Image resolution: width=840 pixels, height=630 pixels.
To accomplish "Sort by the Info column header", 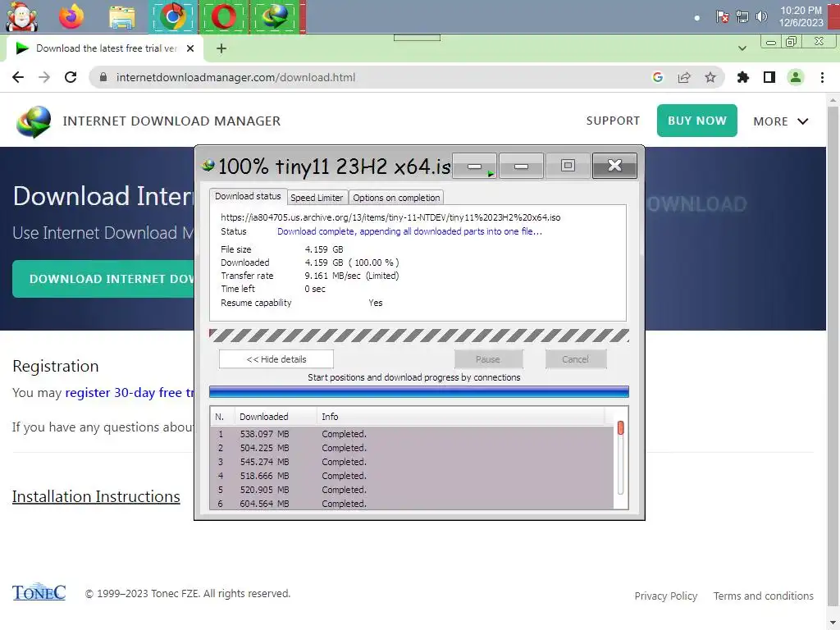I will (461, 417).
